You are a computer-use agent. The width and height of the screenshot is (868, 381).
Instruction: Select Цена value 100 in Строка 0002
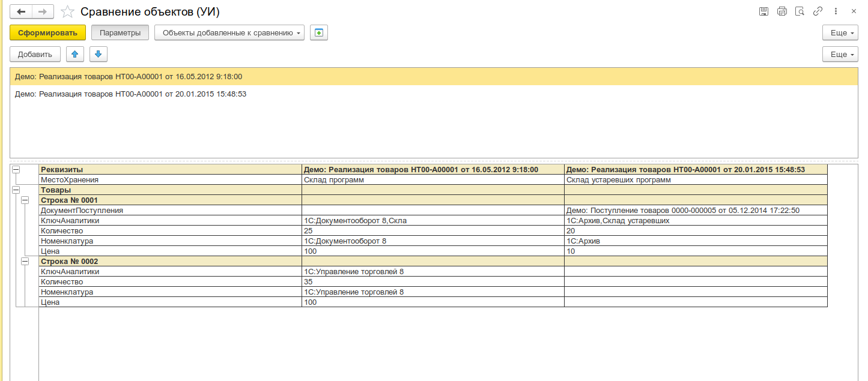tap(433, 302)
